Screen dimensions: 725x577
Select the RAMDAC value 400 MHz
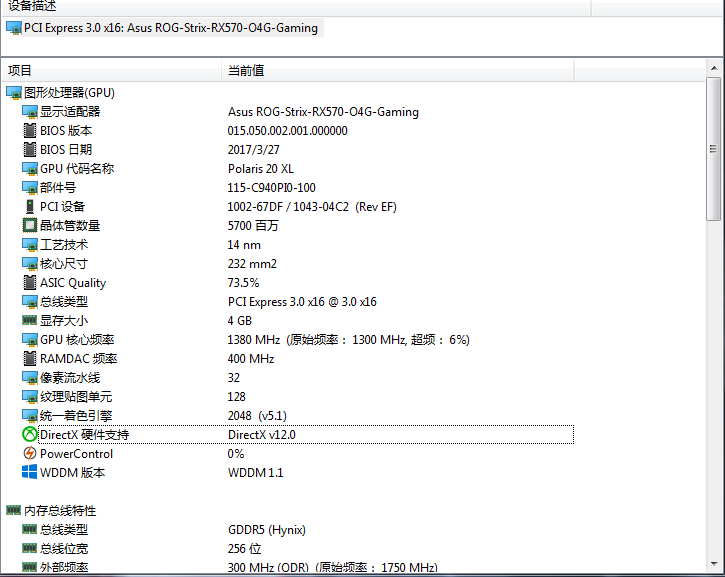tap(251, 359)
